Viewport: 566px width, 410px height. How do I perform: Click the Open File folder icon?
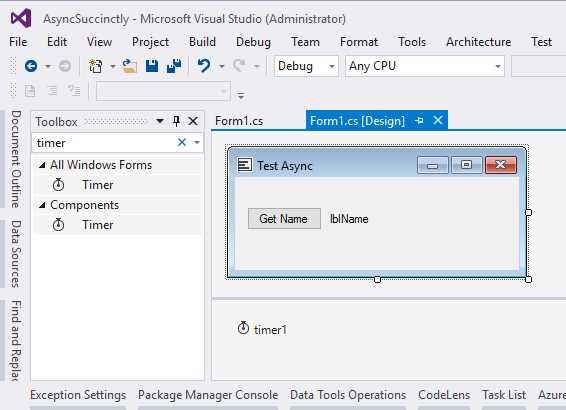point(130,66)
